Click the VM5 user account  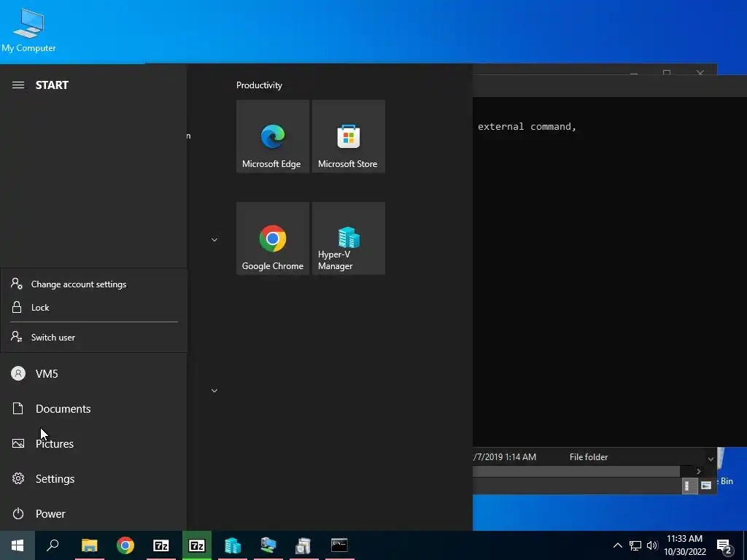(93, 373)
